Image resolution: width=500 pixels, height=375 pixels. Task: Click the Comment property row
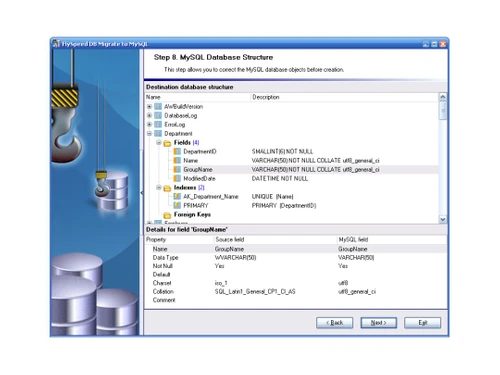coord(296,300)
